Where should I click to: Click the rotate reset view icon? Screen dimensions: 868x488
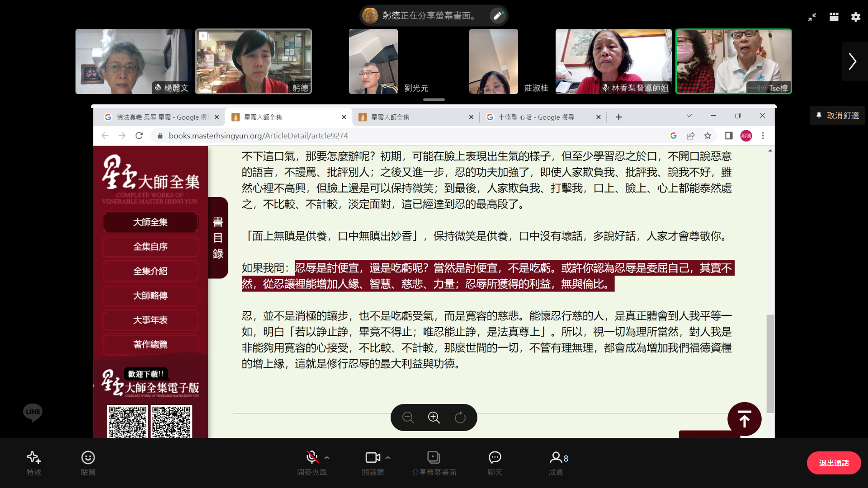tap(460, 418)
